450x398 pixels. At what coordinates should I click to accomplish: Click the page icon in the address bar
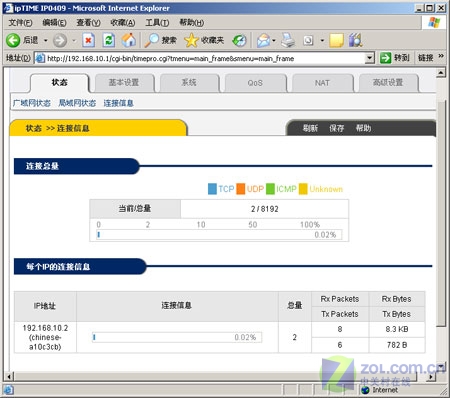(x=40, y=58)
